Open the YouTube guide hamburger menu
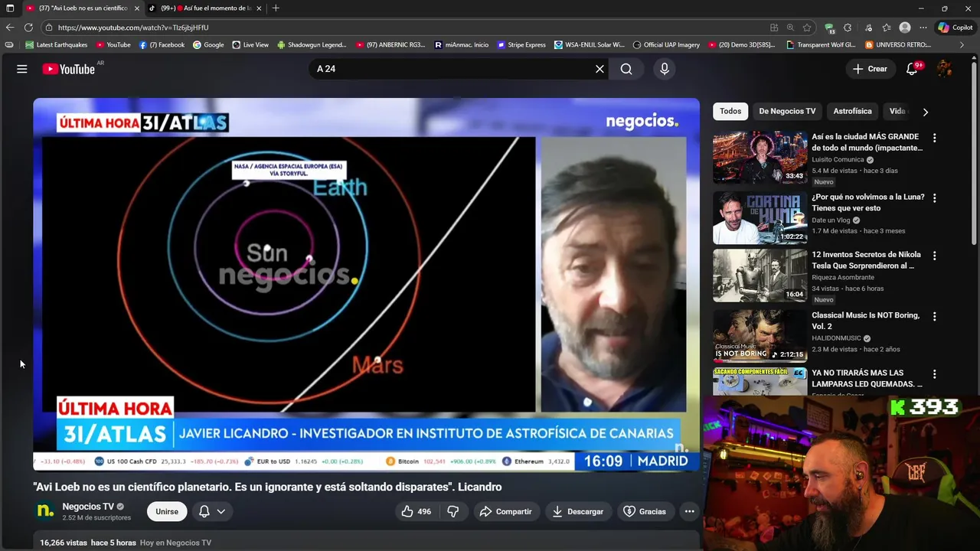Screen dimensions: 980x551 22,69
